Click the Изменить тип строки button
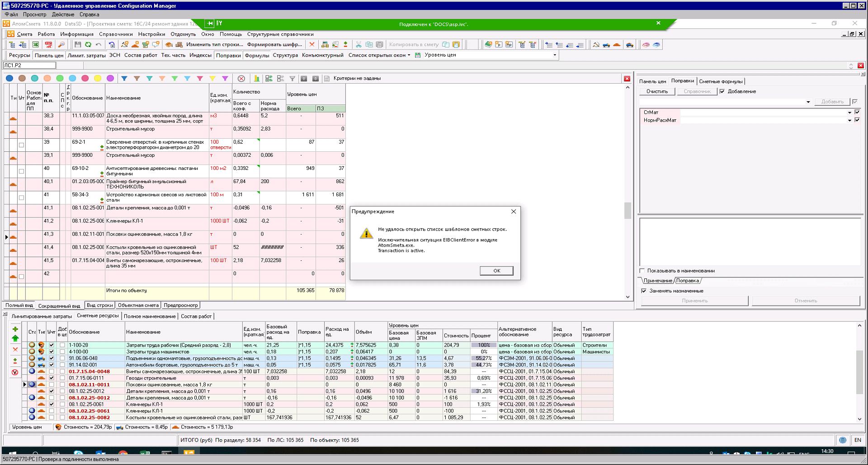 (215, 44)
